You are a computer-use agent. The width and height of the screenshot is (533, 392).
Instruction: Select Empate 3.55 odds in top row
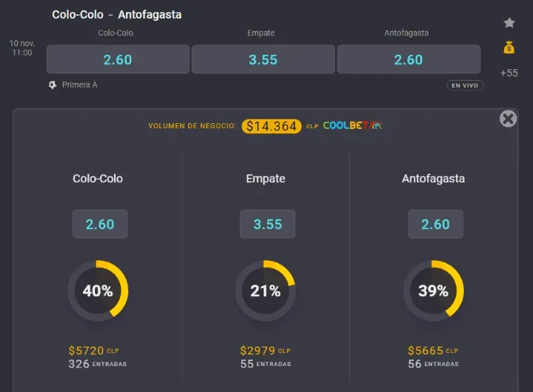[x=263, y=60]
